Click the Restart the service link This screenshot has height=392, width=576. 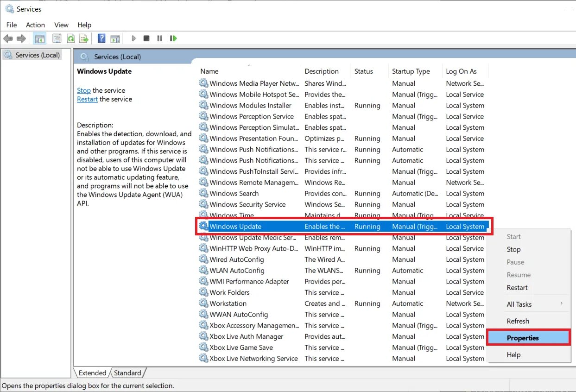point(87,99)
